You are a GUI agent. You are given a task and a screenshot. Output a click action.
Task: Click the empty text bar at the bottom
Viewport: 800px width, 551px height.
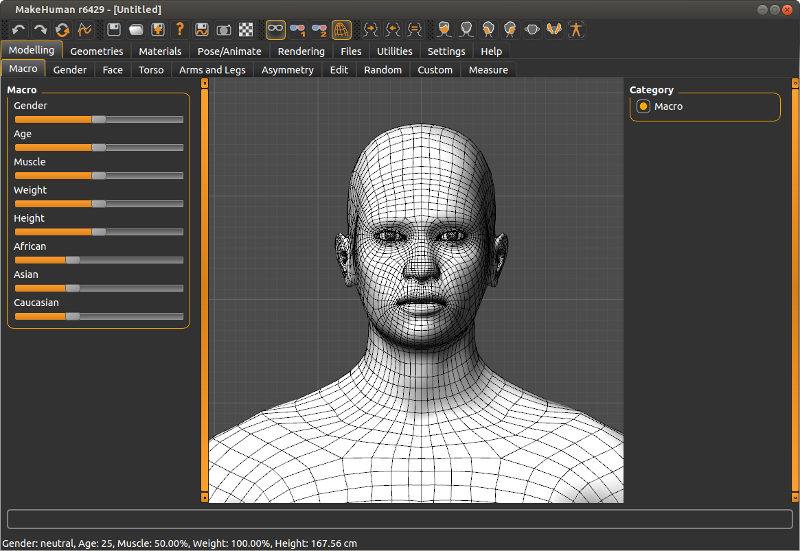399,518
